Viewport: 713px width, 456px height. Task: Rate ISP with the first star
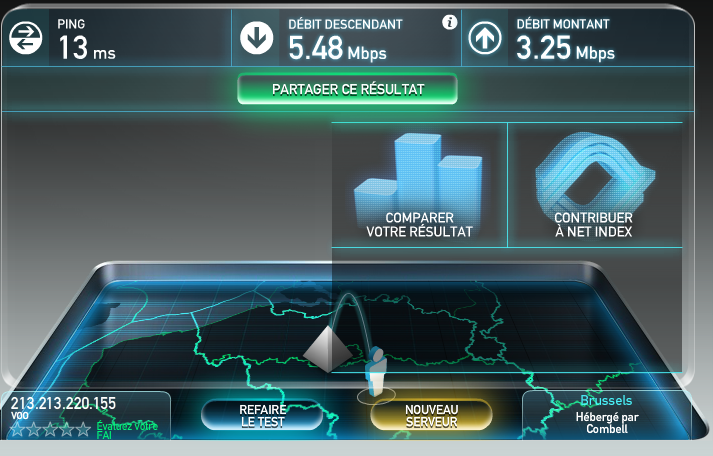(x=17, y=429)
